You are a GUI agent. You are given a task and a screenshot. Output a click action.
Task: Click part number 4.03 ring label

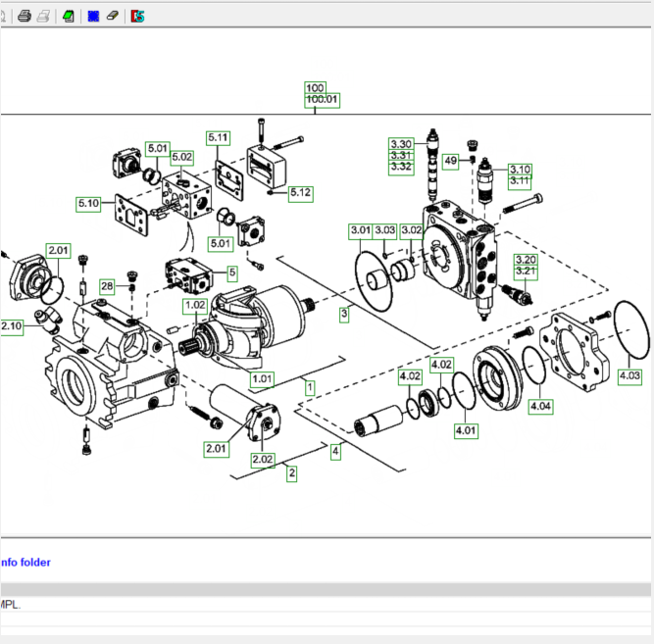click(x=629, y=375)
